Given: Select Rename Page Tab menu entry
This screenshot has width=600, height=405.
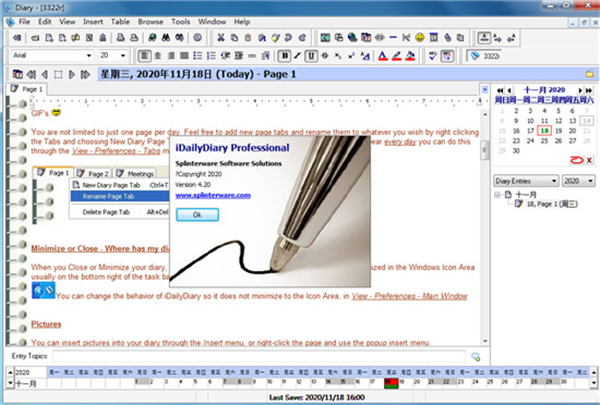Looking at the screenshot, I should tap(103, 195).
